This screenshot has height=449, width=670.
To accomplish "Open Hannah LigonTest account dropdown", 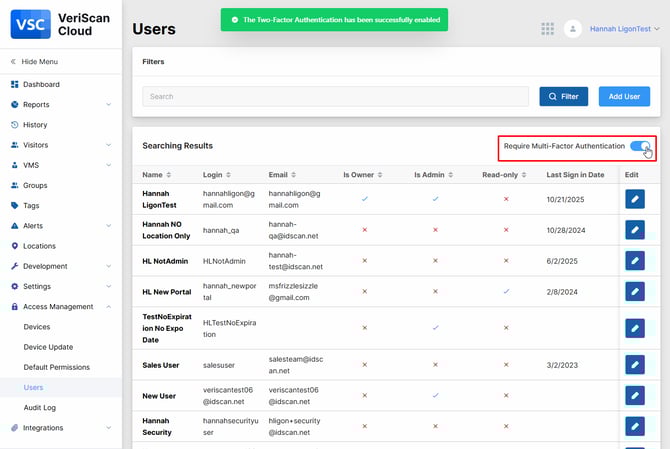I will pyautogui.click(x=624, y=30).
